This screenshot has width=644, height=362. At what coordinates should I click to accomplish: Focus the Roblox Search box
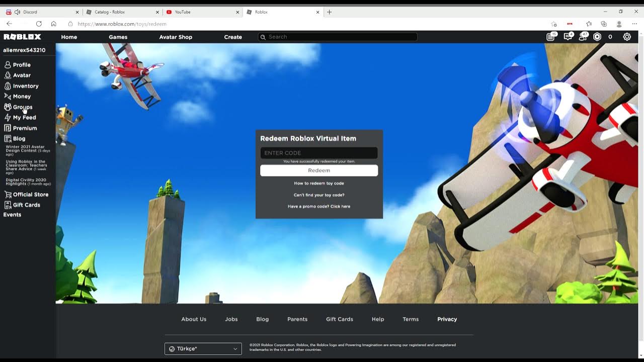click(338, 37)
